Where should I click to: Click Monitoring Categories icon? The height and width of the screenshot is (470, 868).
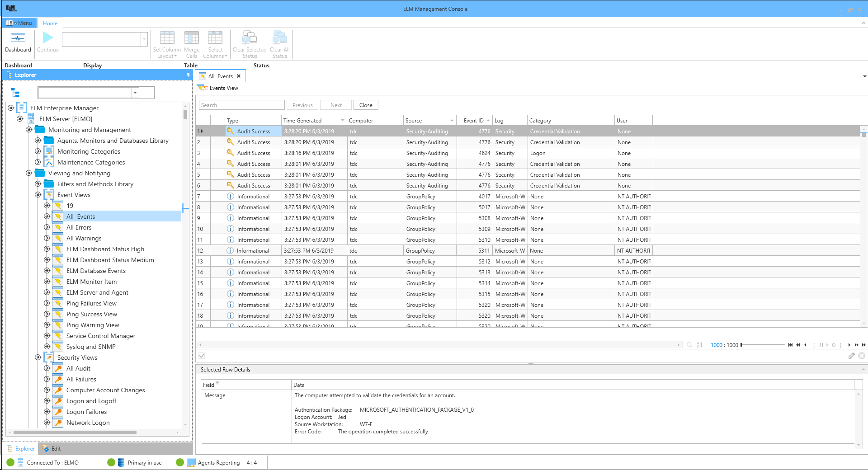pos(49,151)
